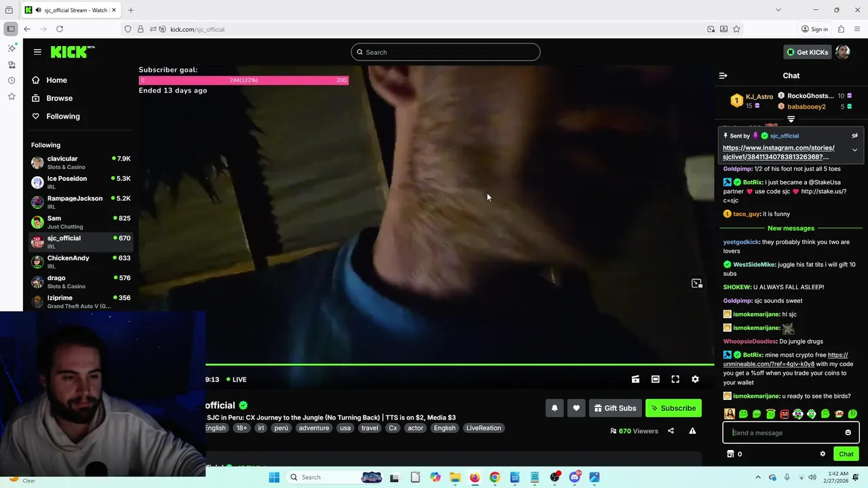Open a new browser tab
This screenshot has height=488, width=868.
click(x=131, y=10)
